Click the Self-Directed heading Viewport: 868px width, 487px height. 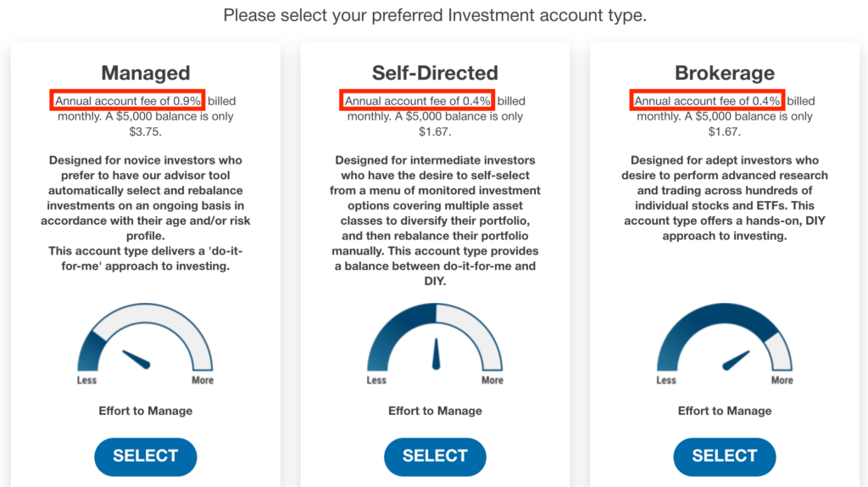click(x=435, y=73)
